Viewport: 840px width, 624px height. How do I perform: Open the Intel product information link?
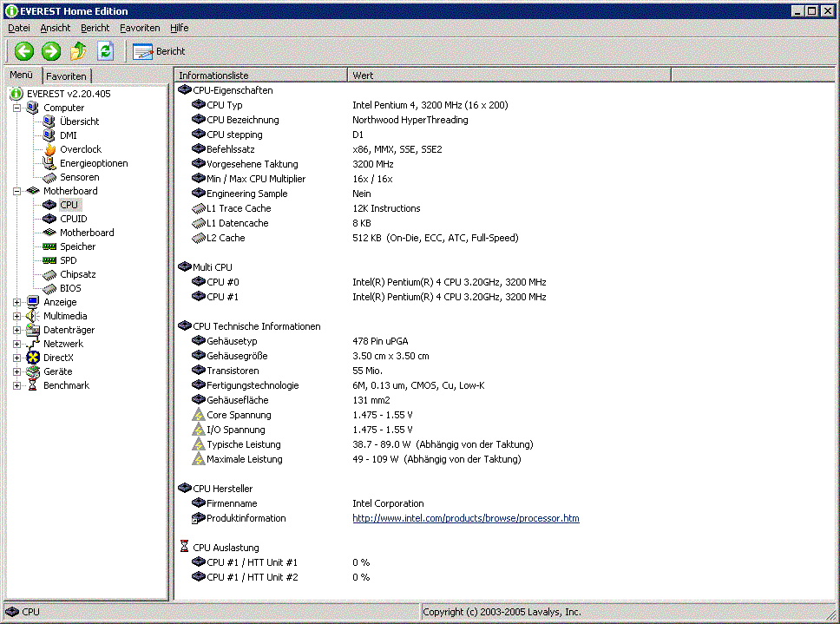pyautogui.click(x=465, y=518)
